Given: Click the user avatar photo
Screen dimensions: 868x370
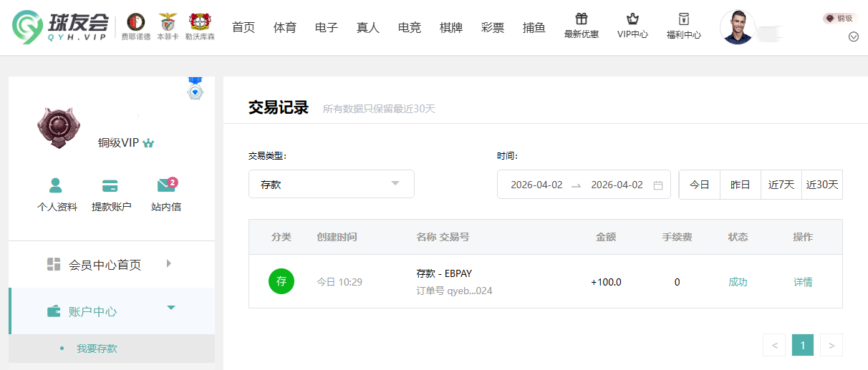Looking at the screenshot, I should click(x=737, y=28).
